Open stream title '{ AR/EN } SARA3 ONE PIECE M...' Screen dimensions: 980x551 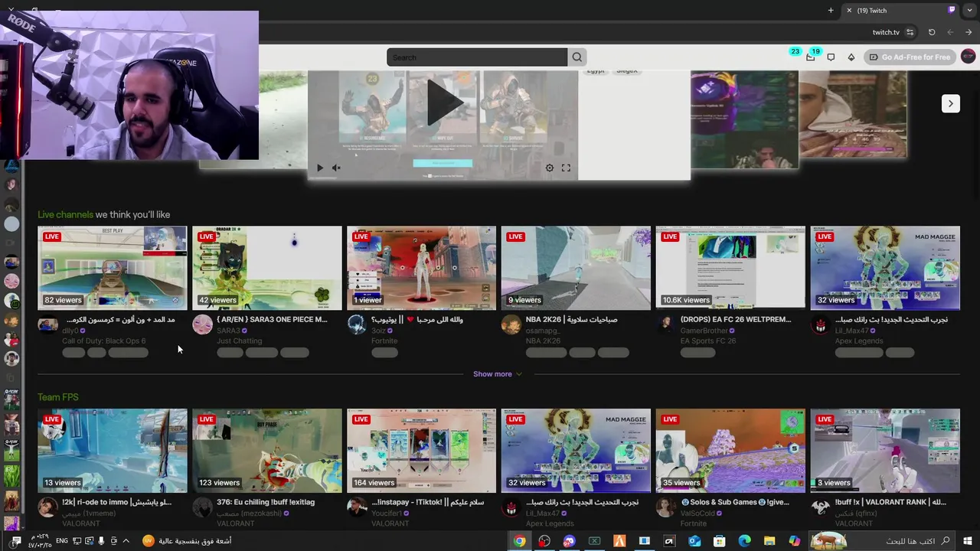click(272, 319)
